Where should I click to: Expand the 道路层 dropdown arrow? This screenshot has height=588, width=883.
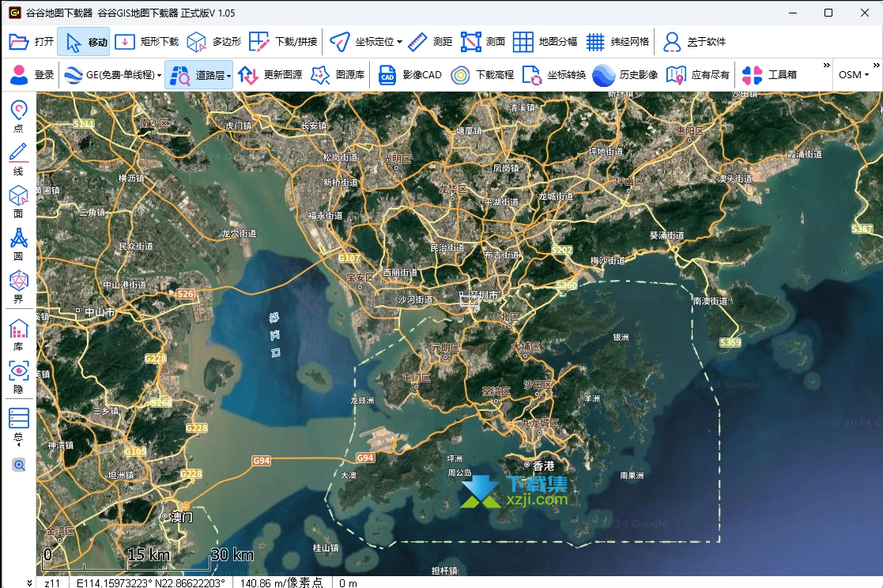pos(228,75)
